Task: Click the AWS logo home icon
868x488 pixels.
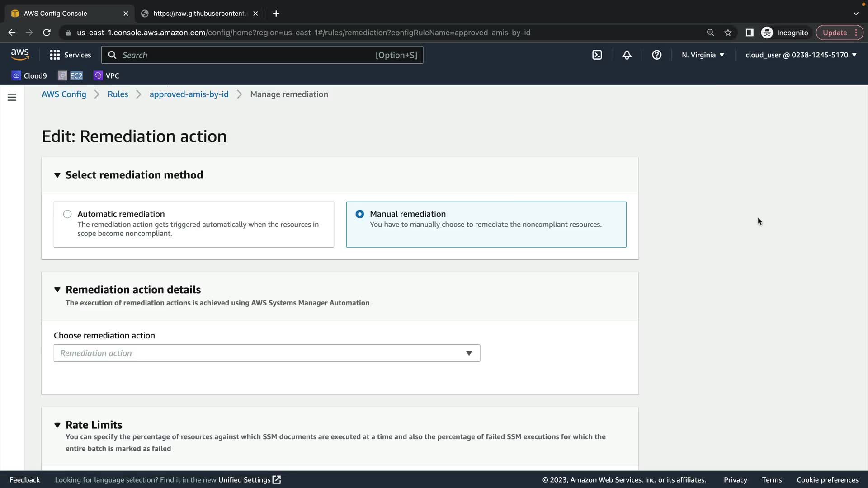Action: tap(20, 55)
